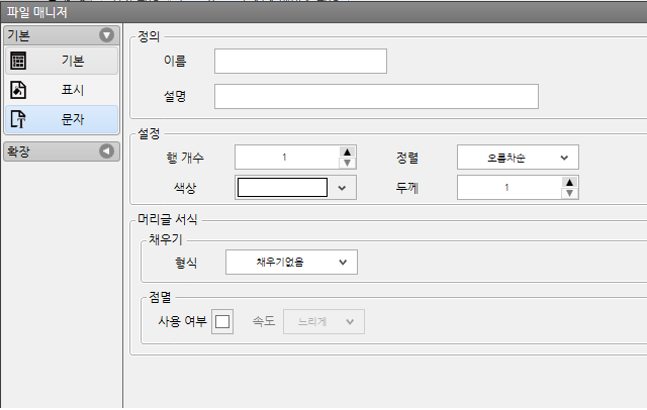Select the 문자 sidebar item
The image size is (647, 410).
61,119
